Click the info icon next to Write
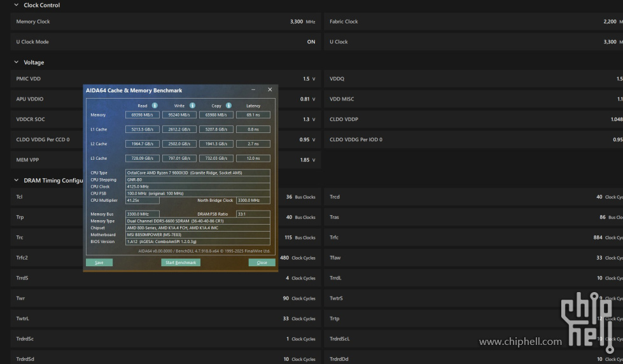The width and height of the screenshot is (623, 364). tap(192, 106)
